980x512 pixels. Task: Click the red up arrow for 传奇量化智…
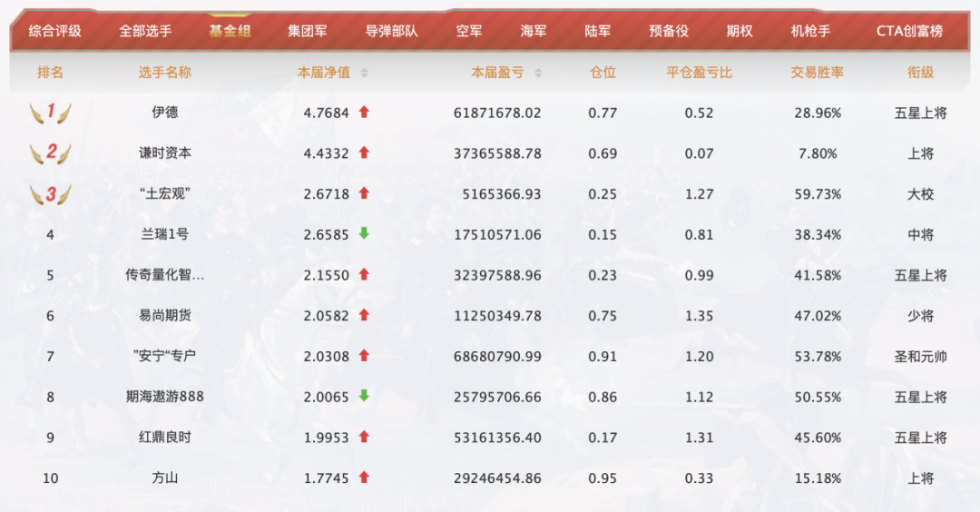click(x=365, y=274)
